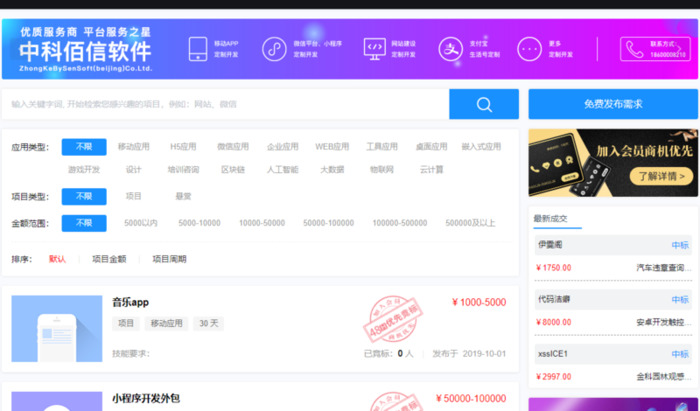Screen dimensions: 700x411
Task: Select 不限 in the 项目类型 row
Action: point(84,196)
